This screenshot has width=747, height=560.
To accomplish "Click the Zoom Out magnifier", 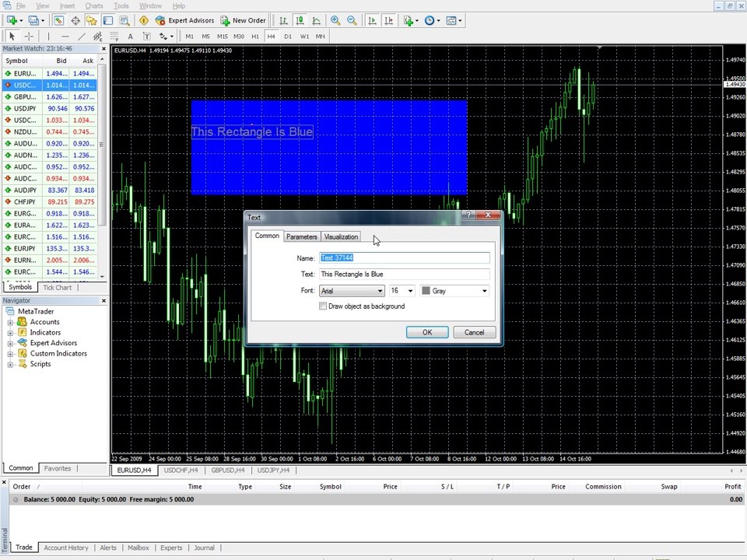I will [352, 20].
